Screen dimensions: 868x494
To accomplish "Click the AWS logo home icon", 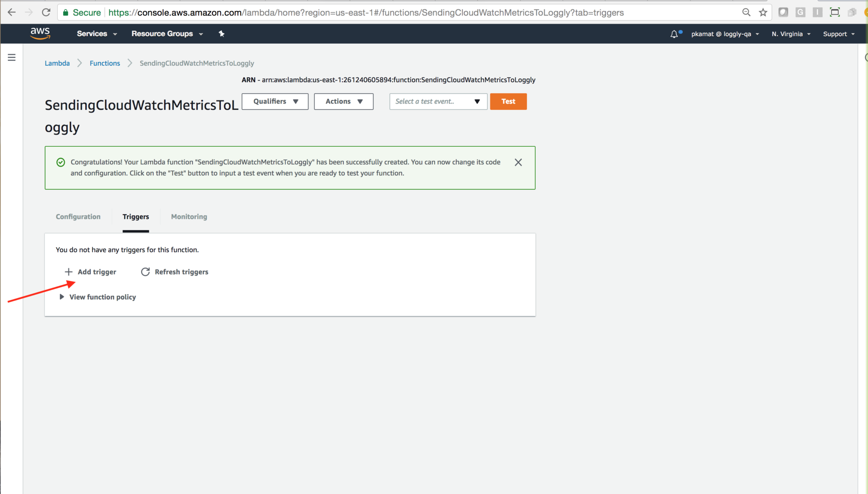I will (x=40, y=33).
